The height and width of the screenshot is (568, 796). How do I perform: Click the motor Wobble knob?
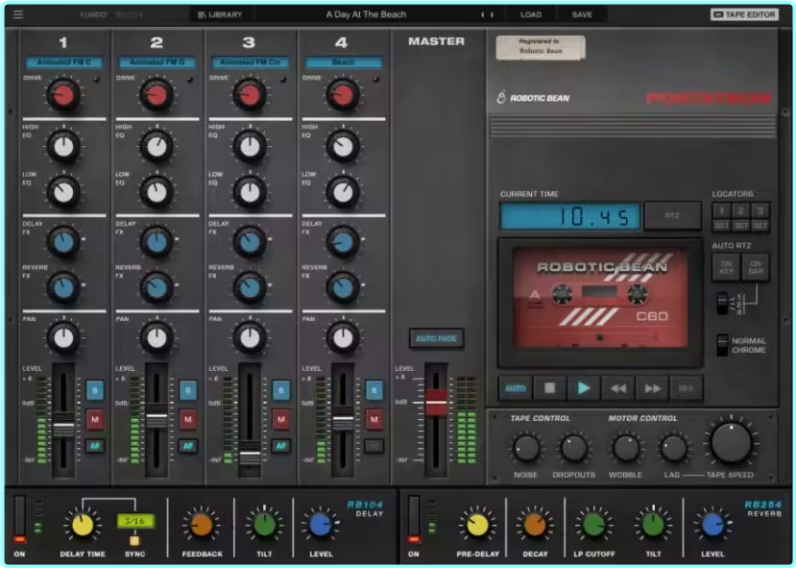626,449
